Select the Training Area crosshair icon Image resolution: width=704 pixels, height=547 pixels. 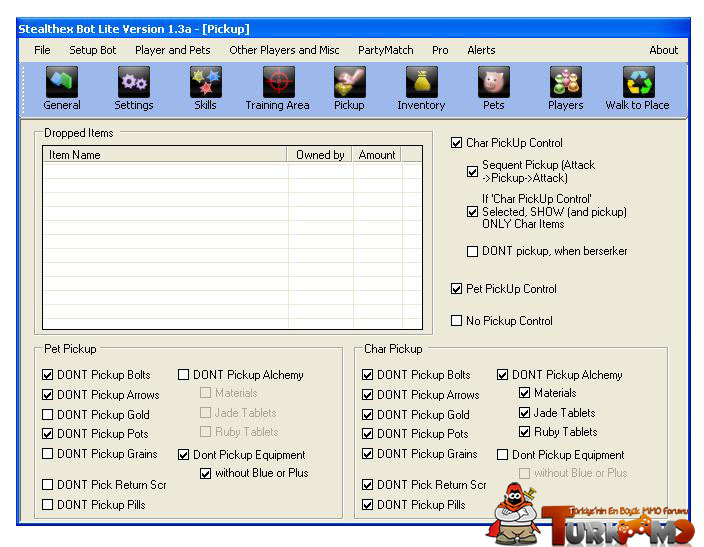pos(277,83)
